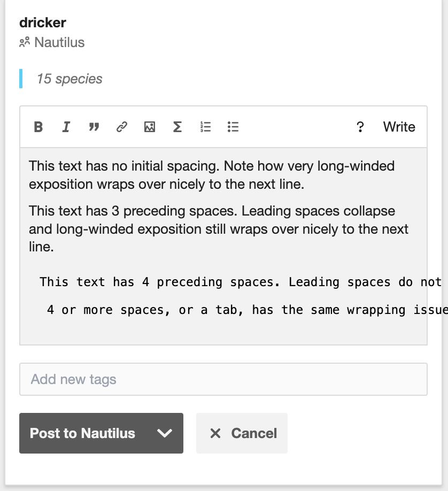Click the Add new tags field

[x=223, y=379]
